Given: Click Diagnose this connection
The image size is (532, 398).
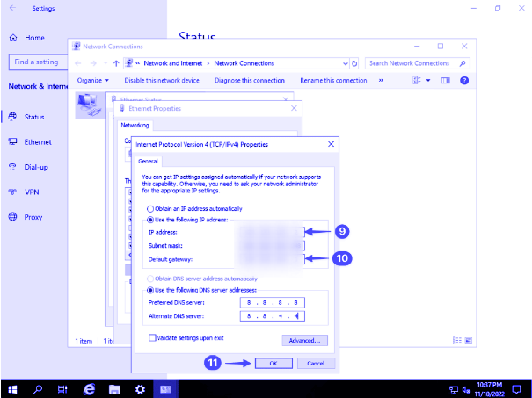Looking at the screenshot, I should tap(250, 80).
